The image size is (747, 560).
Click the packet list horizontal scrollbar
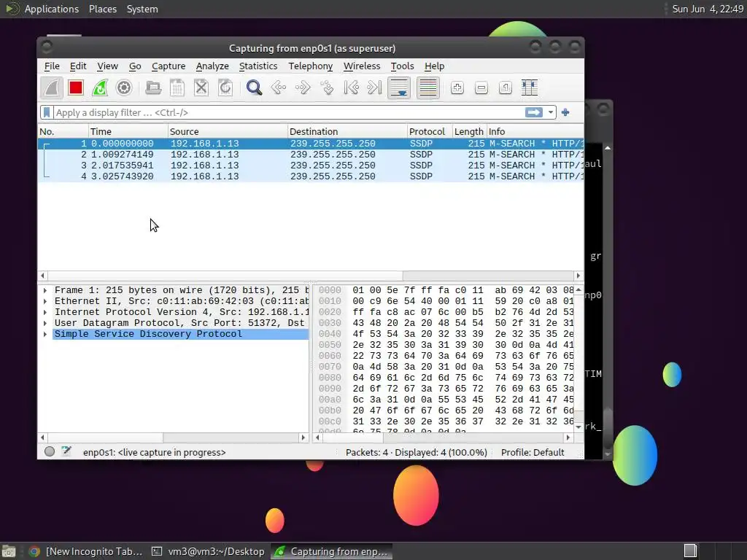point(311,275)
